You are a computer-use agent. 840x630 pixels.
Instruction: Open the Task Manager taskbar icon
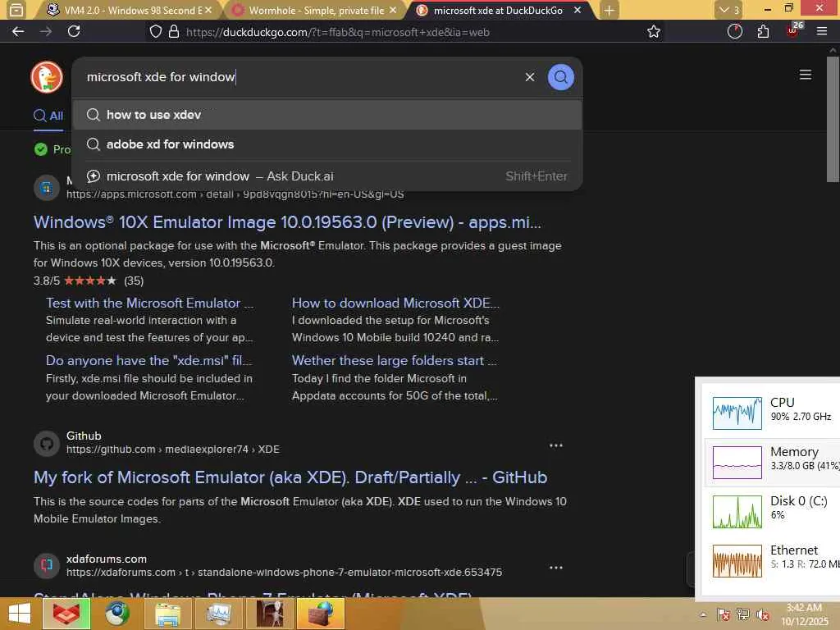click(x=218, y=614)
